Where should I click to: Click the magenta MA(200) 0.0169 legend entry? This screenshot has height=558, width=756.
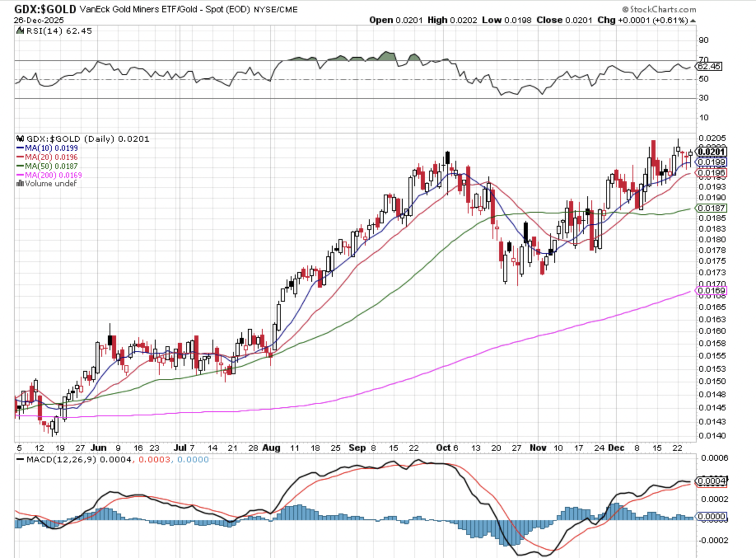pos(49,175)
